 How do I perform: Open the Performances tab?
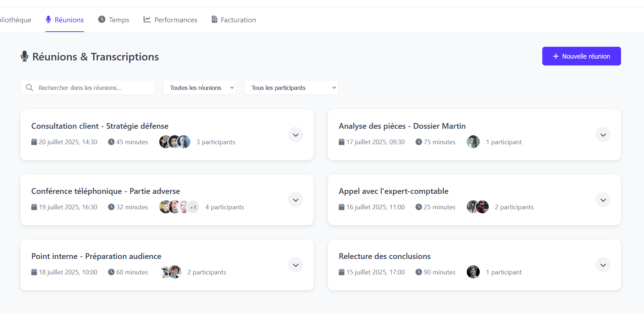[170, 20]
